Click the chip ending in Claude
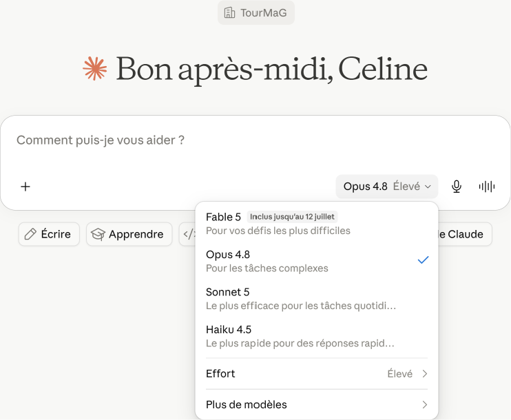Viewport: 511px width, 420px height. (x=465, y=234)
